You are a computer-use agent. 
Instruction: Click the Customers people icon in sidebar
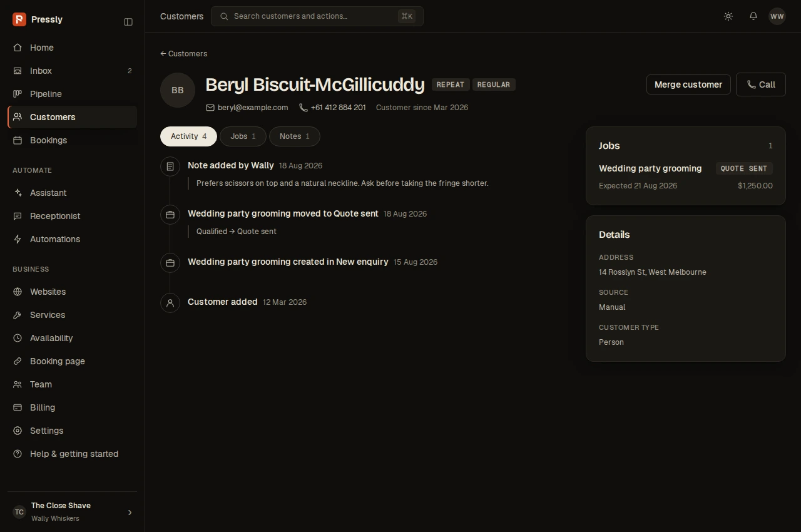[x=18, y=117]
